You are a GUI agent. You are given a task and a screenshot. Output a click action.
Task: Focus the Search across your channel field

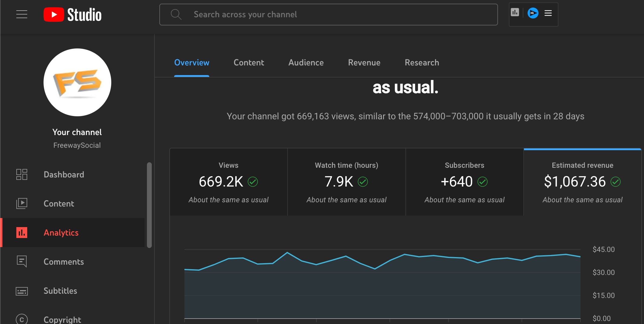tap(328, 15)
